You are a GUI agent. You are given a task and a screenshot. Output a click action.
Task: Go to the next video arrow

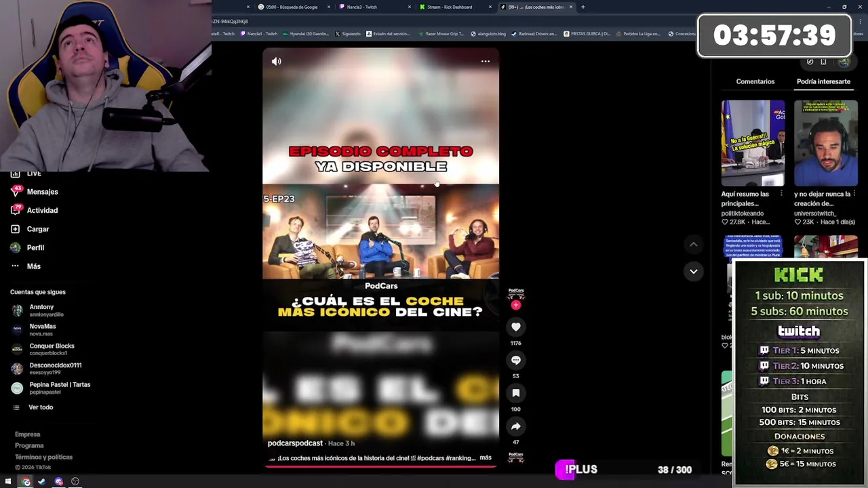(x=694, y=271)
